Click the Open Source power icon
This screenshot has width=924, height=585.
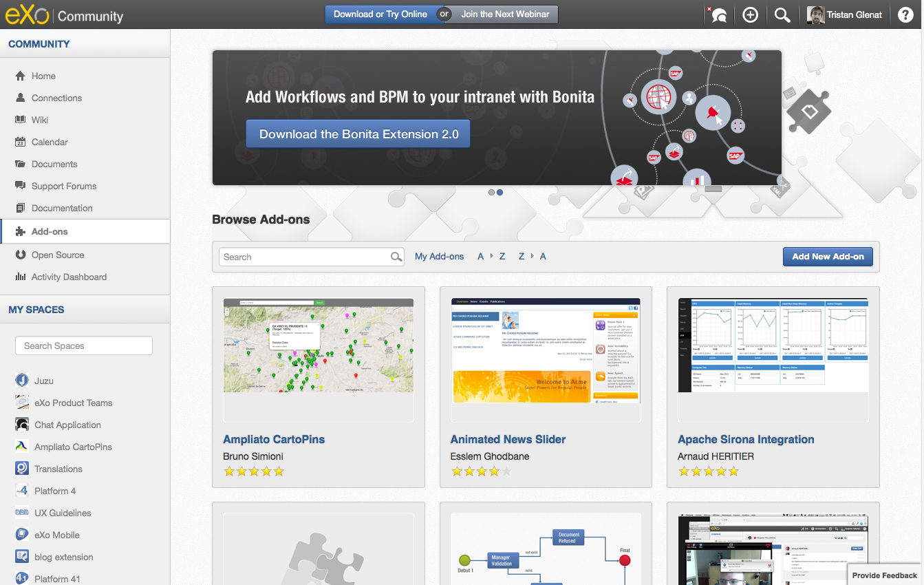click(20, 255)
